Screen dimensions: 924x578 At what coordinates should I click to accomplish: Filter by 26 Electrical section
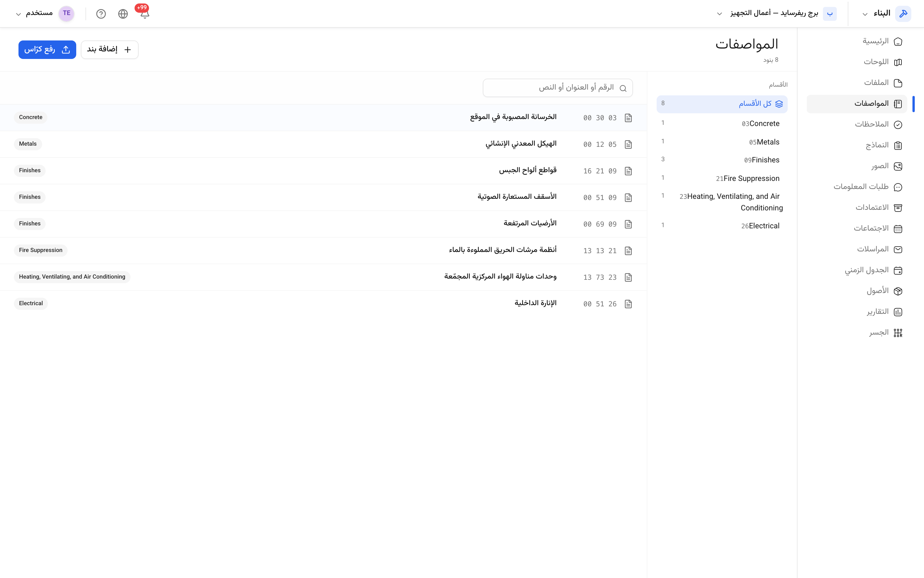tap(722, 225)
